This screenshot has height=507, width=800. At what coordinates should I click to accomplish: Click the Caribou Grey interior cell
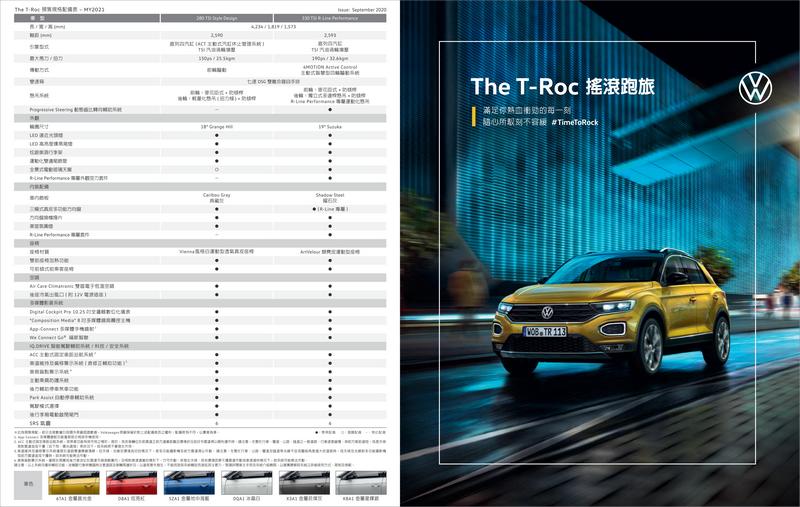coord(217,198)
